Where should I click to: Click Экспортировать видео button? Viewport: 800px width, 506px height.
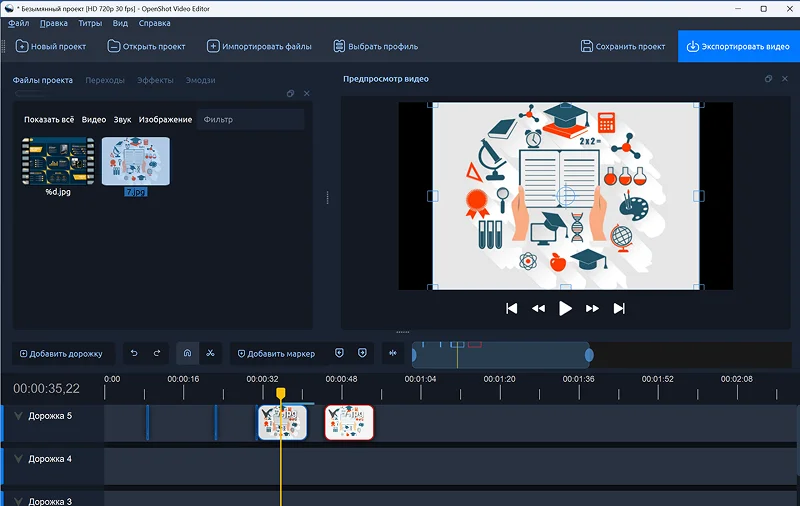pyautogui.click(x=738, y=46)
